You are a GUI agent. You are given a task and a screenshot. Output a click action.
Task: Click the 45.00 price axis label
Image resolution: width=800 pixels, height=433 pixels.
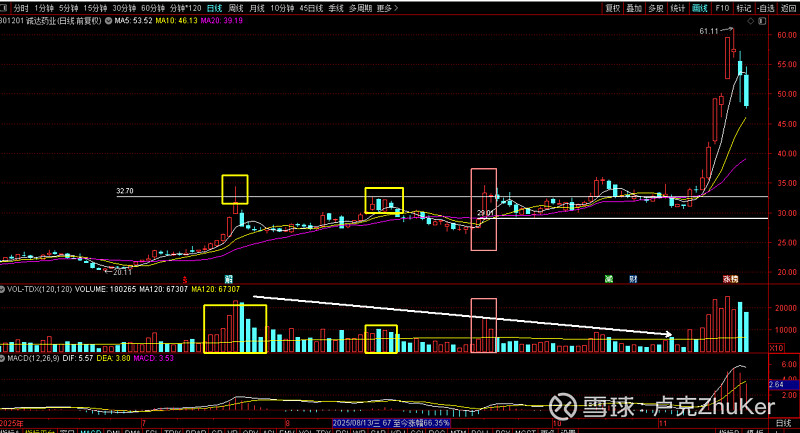coord(787,124)
